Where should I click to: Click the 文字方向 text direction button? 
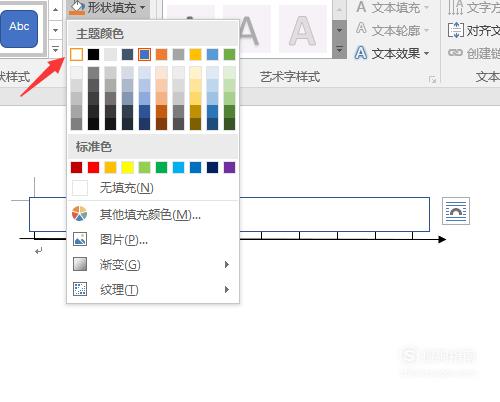pos(473,7)
